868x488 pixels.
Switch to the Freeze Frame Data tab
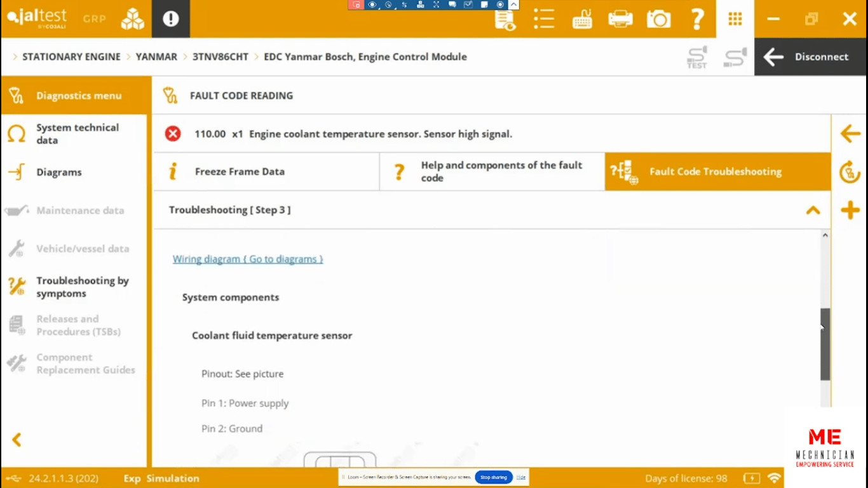pyautogui.click(x=266, y=172)
